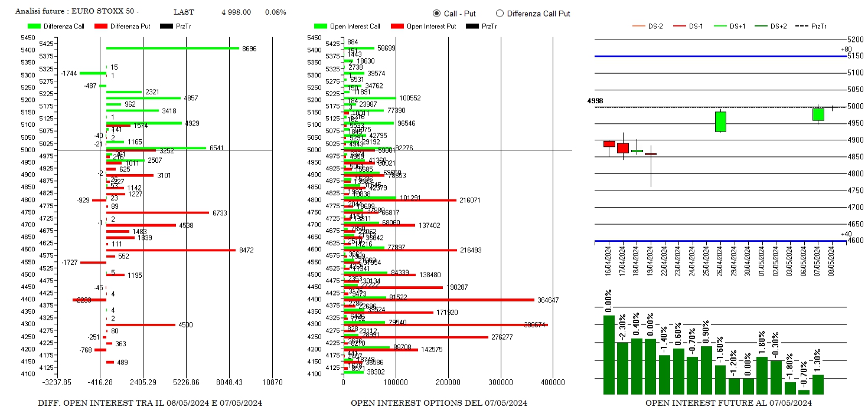Click the LAST label in the header
The image size is (868, 407).
coord(184,12)
